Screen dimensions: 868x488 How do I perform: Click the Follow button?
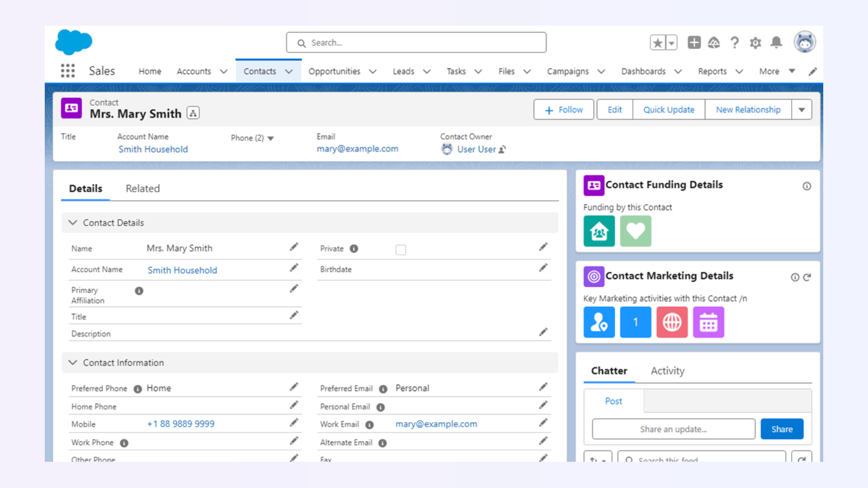(563, 110)
